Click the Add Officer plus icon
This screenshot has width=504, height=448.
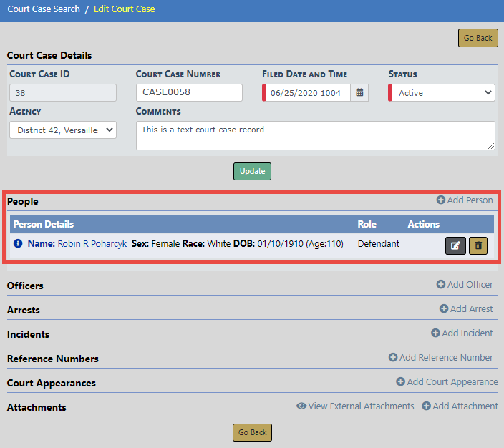click(x=441, y=285)
